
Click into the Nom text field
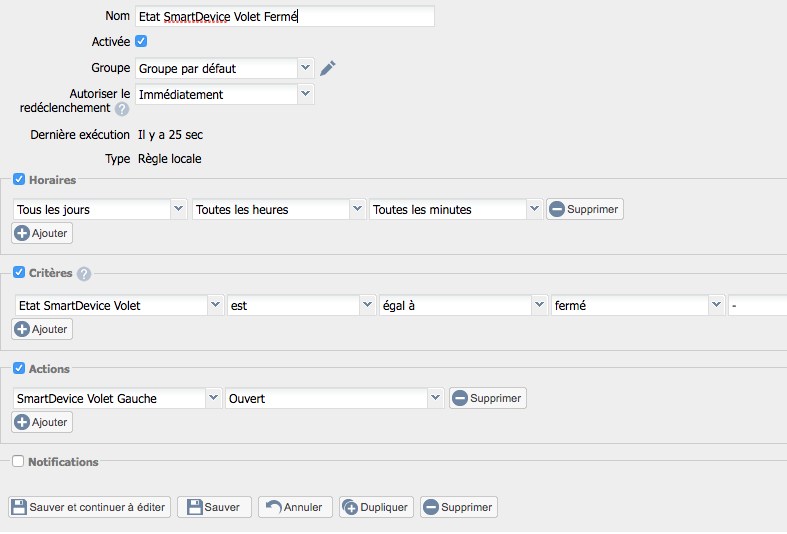pos(284,16)
